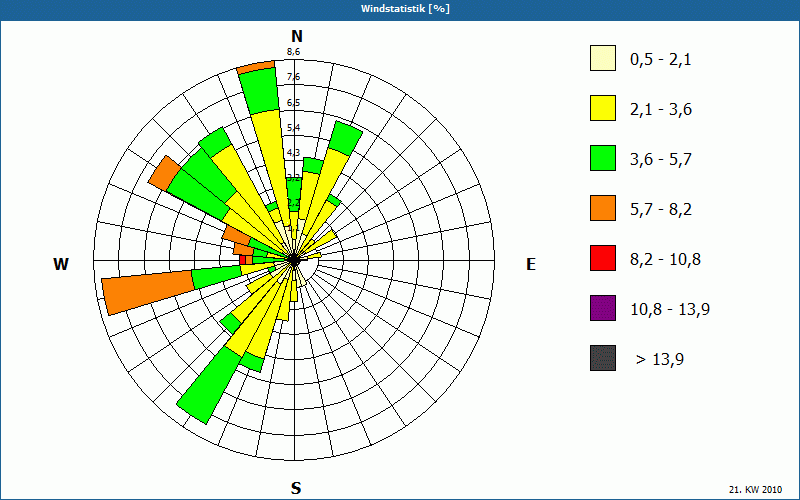Click the 7,6 radial axis value
The height and width of the screenshot is (500, 800).
point(293,77)
